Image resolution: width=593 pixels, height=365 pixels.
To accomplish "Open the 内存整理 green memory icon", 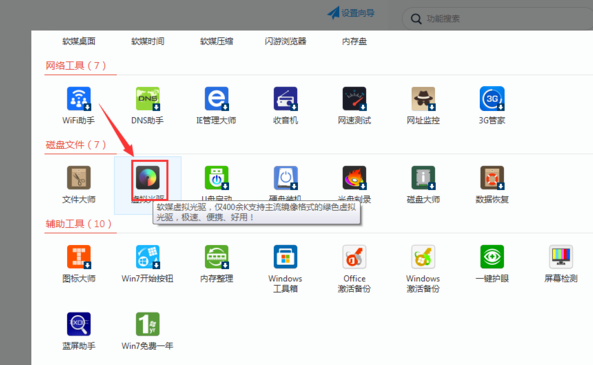I will pyautogui.click(x=216, y=256).
